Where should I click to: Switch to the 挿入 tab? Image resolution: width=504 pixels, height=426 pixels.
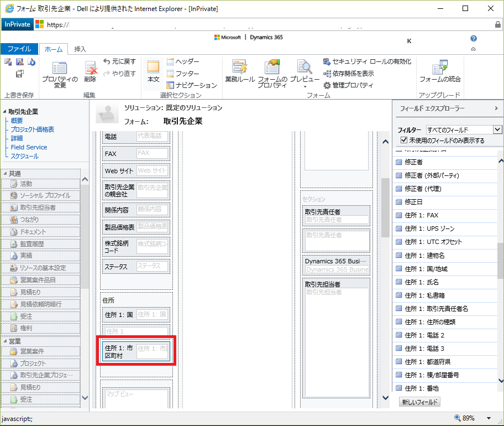coord(80,49)
